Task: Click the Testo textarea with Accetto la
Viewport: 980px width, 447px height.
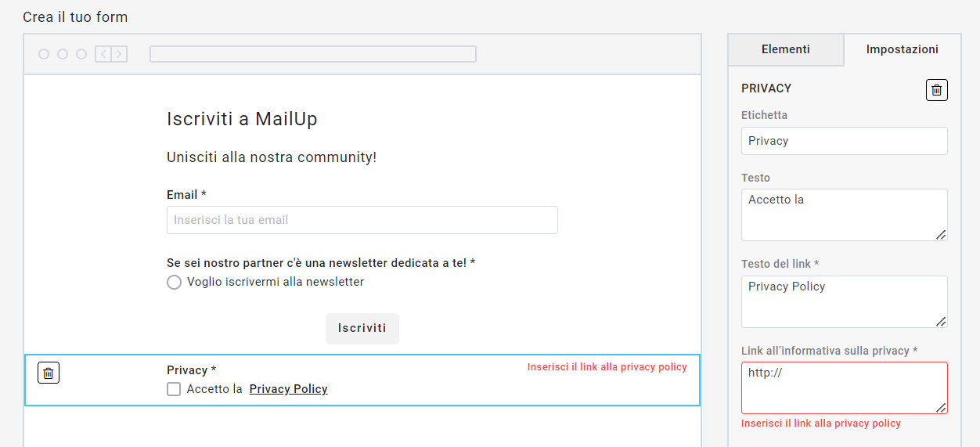Action: coord(842,214)
